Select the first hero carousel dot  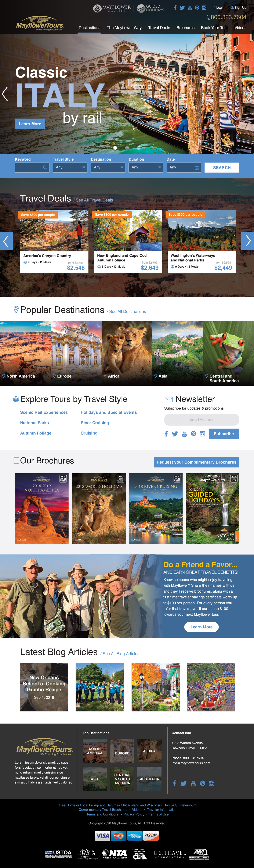click(115, 148)
